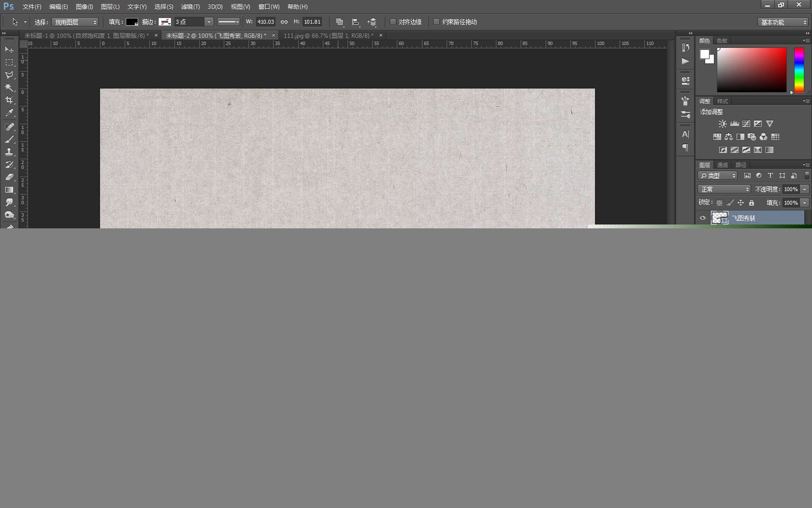Select the Brush tool
The image size is (812, 508).
click(9, 139)
